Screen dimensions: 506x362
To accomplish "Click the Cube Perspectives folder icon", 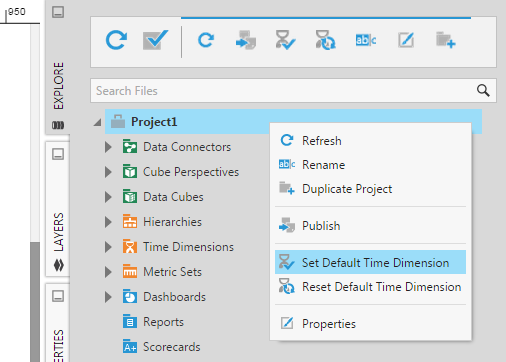I will click(x=130, y=171).
